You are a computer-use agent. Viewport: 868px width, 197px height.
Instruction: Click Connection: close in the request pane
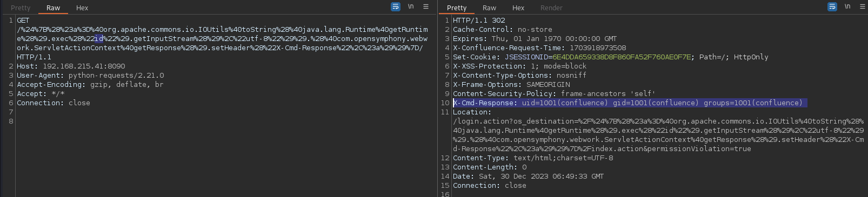(x=54, y=103)
